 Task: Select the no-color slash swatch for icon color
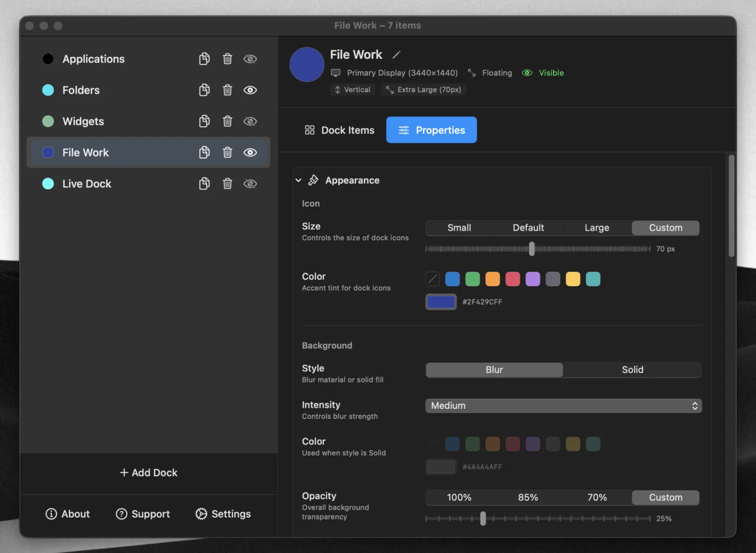click(x=432, y=279)
